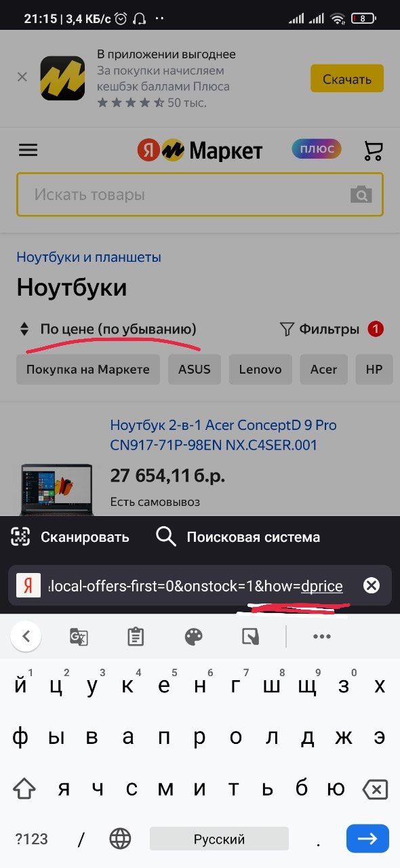400x868 pixels.
Task: Tap the QR scan icon
Action: pyautogui.click(x=21, y=537)
